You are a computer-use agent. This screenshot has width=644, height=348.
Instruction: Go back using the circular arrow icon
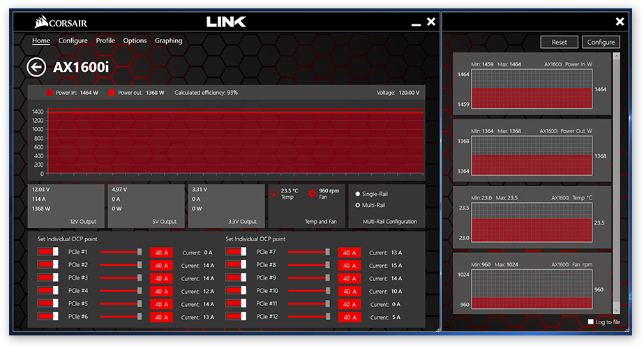(36, 67)
